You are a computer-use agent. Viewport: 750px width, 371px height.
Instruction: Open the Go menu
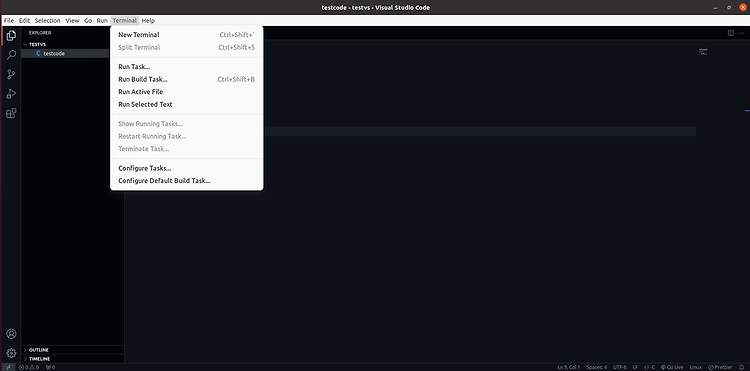pyautogui.click(x=88, y=21)
